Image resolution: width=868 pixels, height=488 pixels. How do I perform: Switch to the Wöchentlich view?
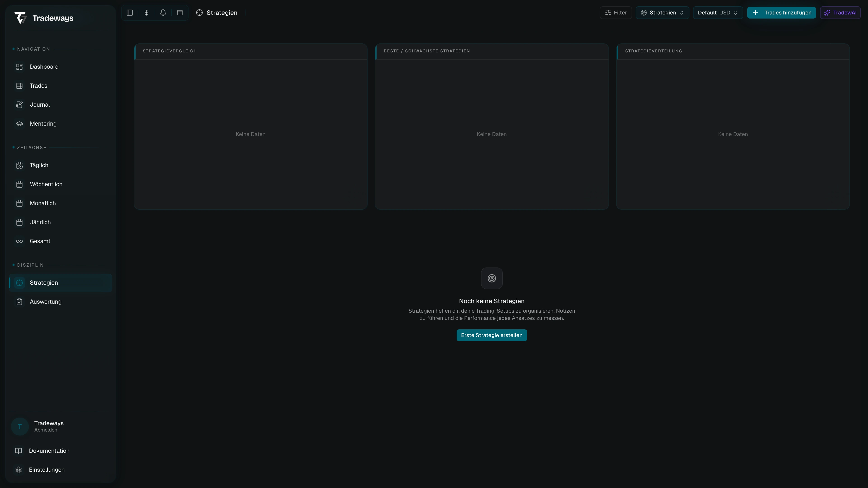[46, 184]
